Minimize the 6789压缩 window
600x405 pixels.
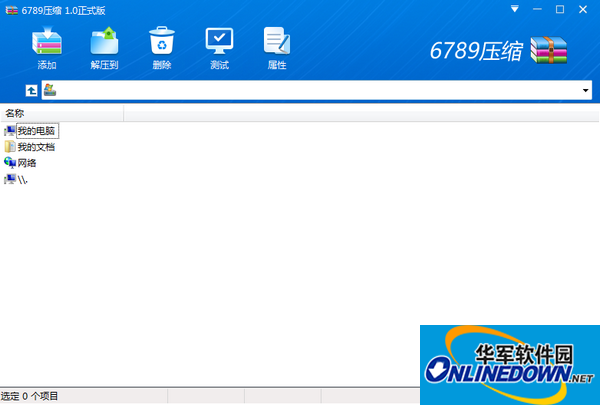tap(537, 9)
